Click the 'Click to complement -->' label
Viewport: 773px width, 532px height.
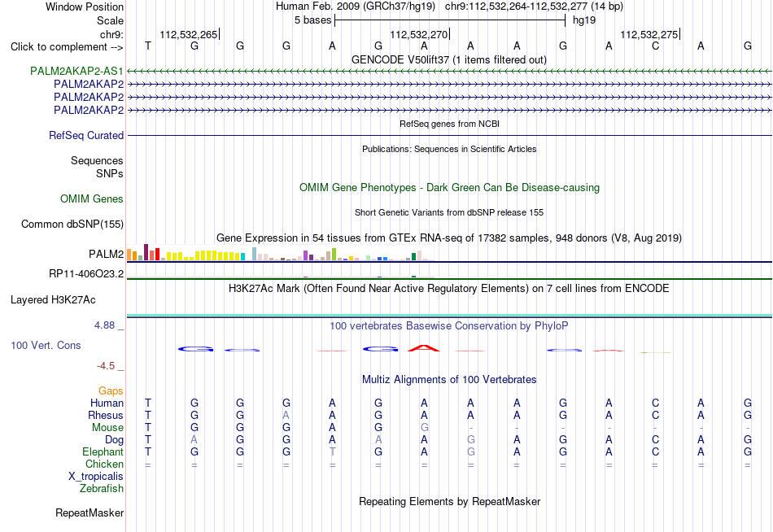coord(67,47)
